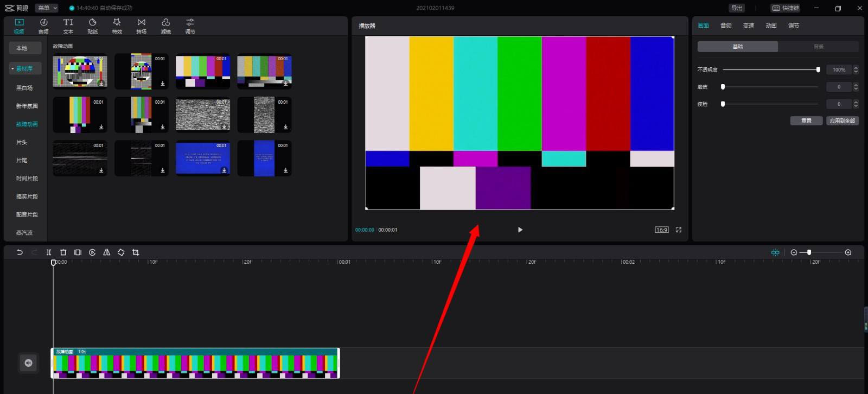Toggle fullscreen preview in player
868x394 pixels.
tap(678, 230)
